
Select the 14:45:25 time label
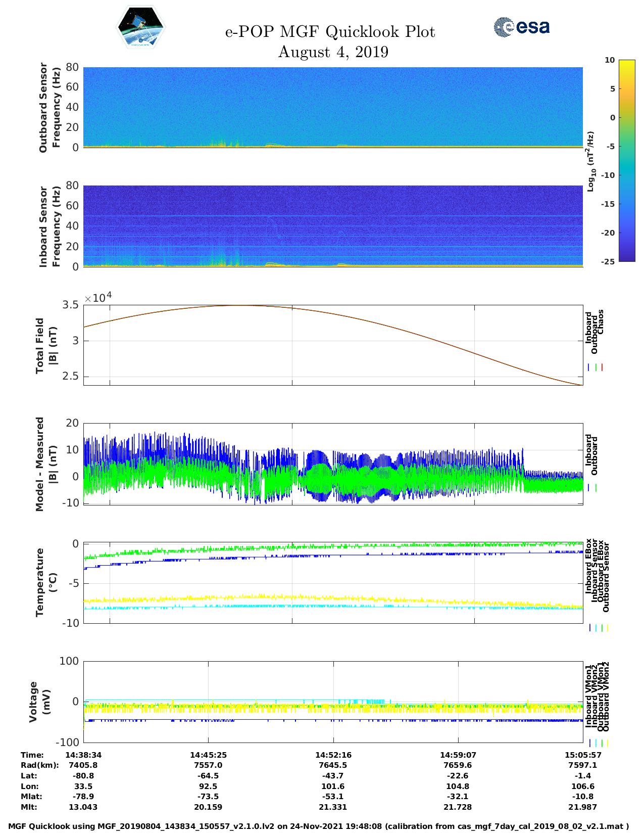coord(208,755)
